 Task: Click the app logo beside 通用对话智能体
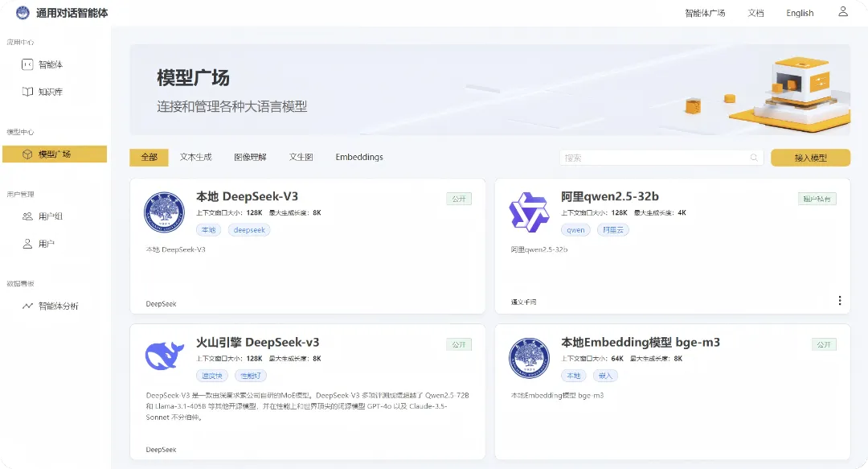coord(23,13)
